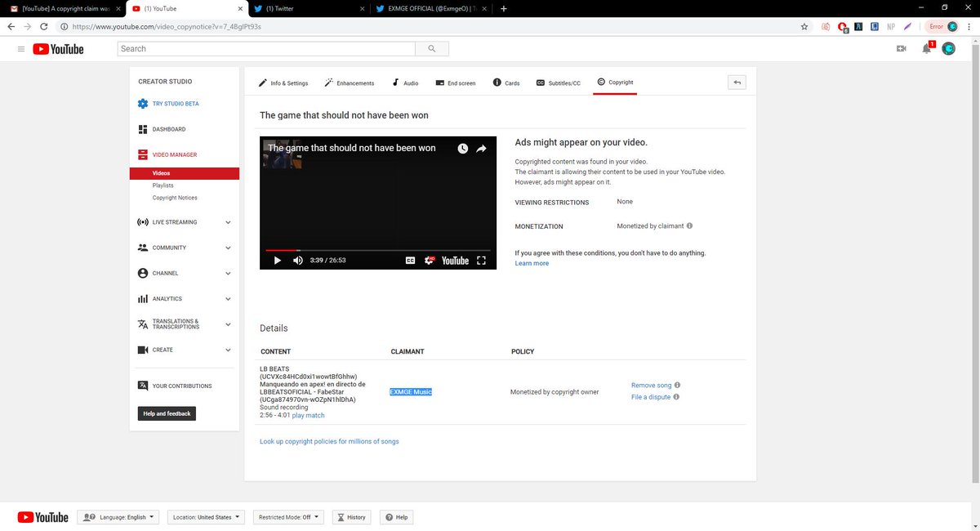Mute the video player volume
The image size is (980, 531).
point(297,261)
